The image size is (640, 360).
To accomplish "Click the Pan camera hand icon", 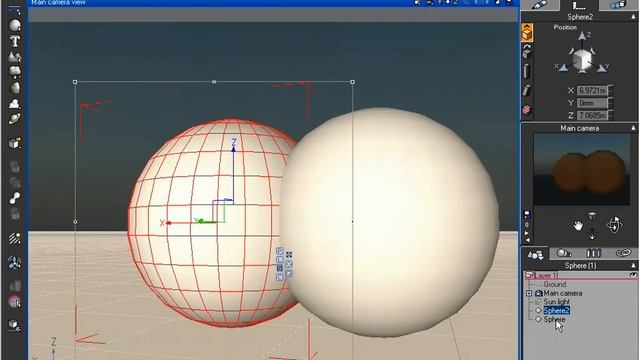I will coord(578,225).
